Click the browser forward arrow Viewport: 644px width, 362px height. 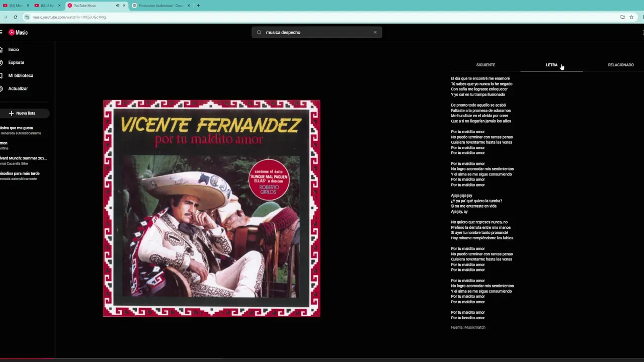tap(6, 17)
